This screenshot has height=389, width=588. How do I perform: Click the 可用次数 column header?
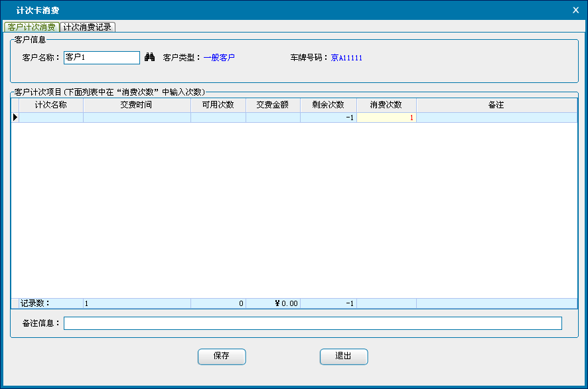pos(218,105)
